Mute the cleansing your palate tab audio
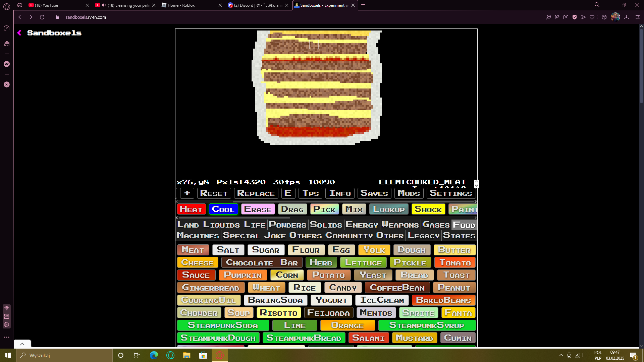644x362 pixels. [104, 5]
